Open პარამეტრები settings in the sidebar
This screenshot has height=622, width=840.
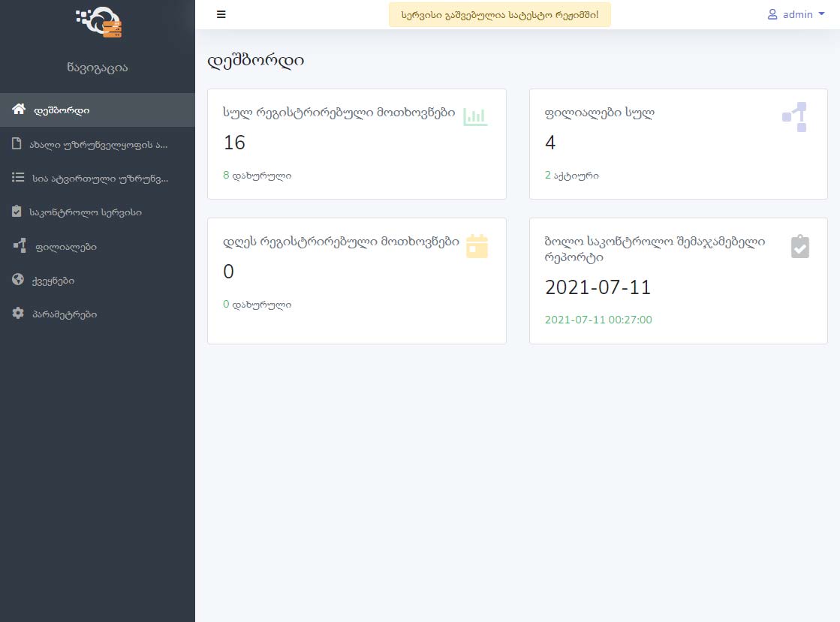(x=64, y=314)
